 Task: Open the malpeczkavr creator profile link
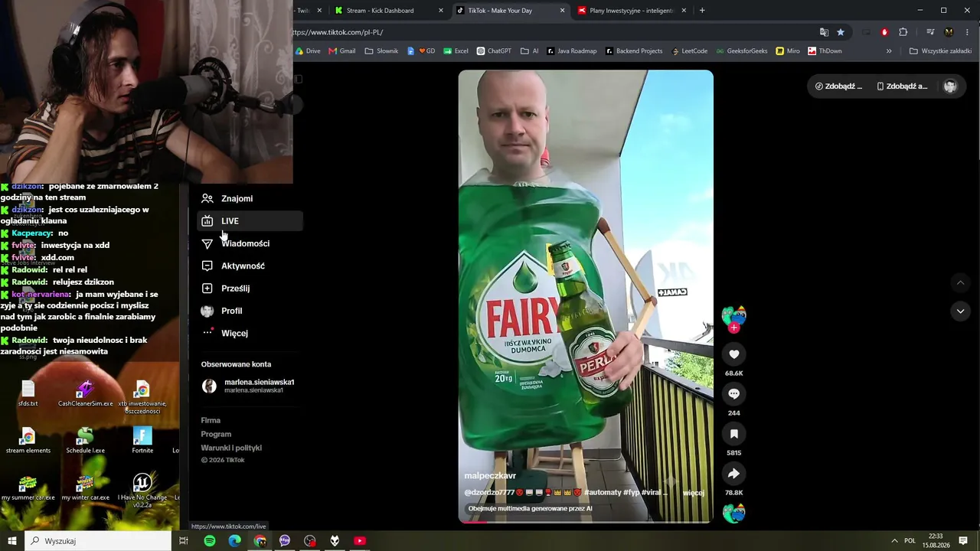point(490,476)
